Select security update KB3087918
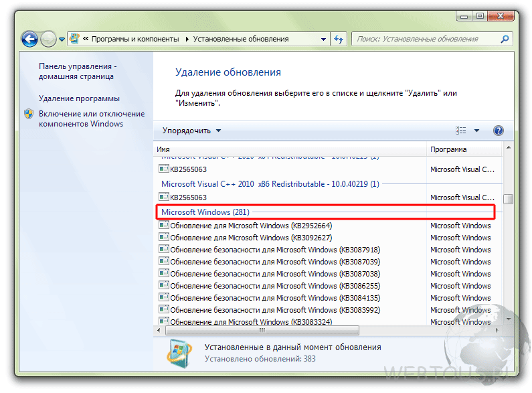 click(x=329, y=250)
